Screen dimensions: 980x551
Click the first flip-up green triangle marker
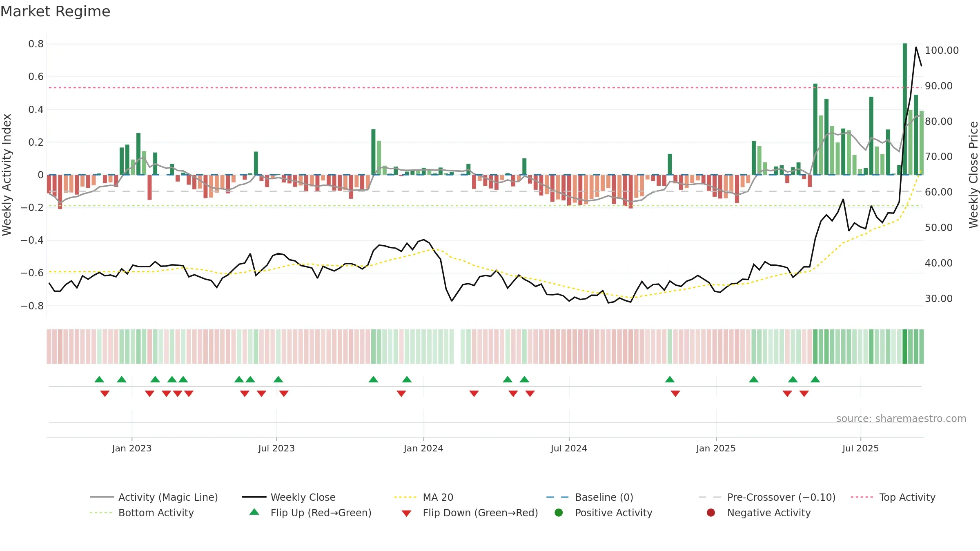99,379
